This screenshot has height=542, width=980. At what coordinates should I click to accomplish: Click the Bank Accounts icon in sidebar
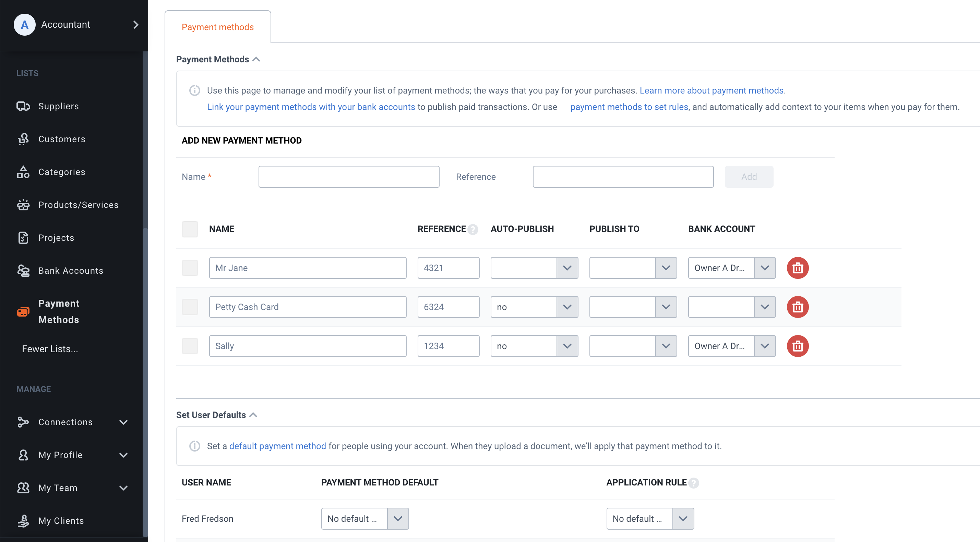pyautogui.click(x=23, y=270)
